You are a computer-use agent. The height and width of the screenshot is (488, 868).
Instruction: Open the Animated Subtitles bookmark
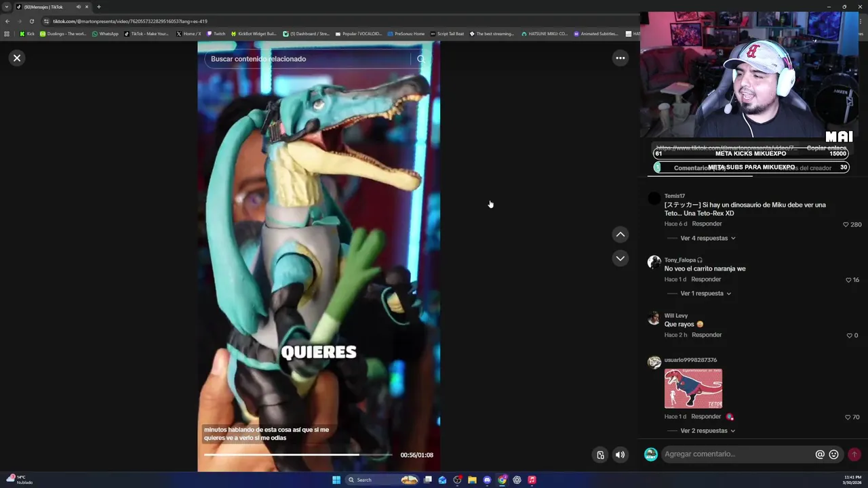[x=597, y=34]
